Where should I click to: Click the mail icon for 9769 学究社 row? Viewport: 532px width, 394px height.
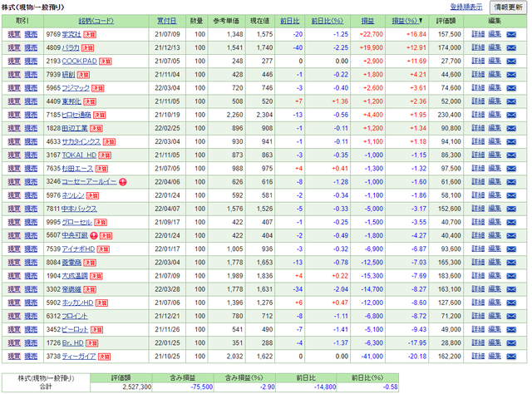pos(511,35)
